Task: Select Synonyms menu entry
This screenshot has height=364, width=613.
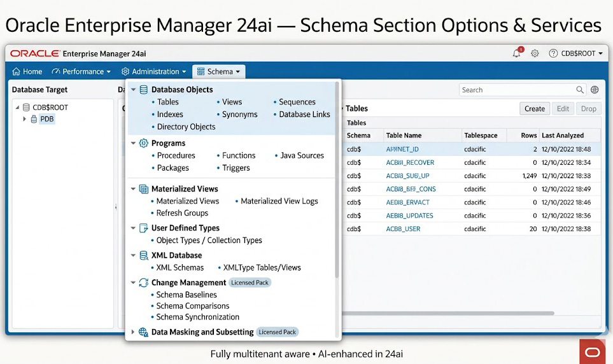Action: point(239,115)
